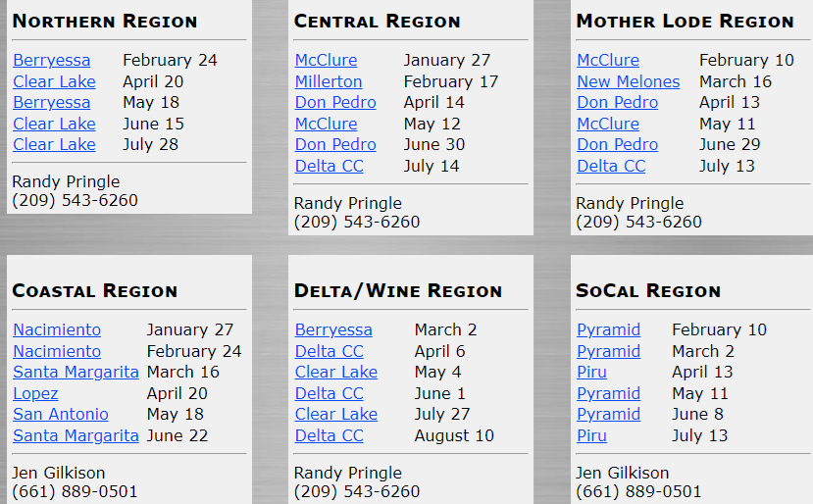Open Piru link for July 13
Screen dimensions: 813x504
point(591,435)
